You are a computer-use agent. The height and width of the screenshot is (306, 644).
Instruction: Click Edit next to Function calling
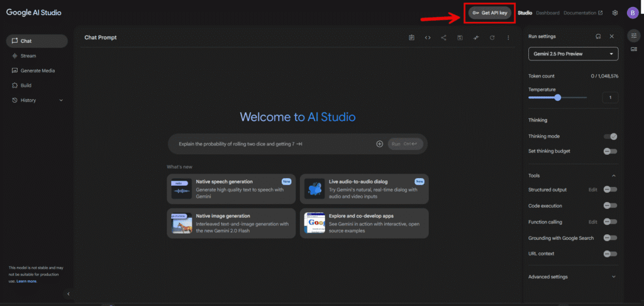(x=592, y=222)
